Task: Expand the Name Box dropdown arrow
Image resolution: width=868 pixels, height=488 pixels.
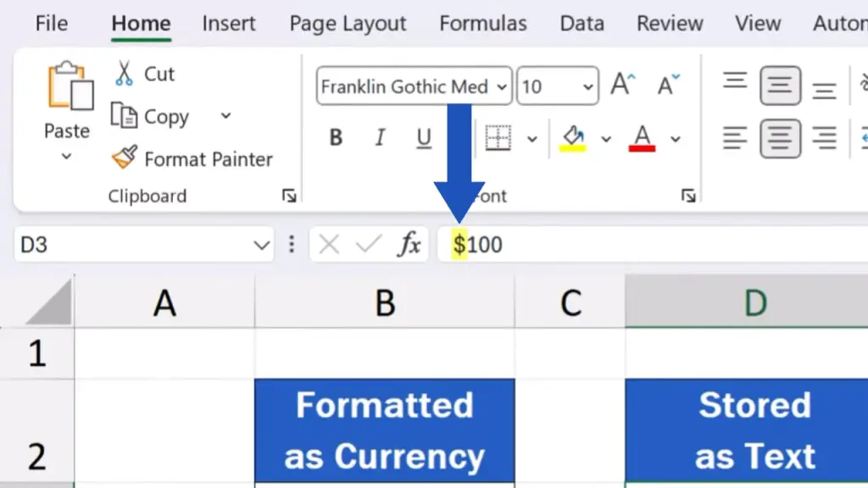Action: coord(261,246)
